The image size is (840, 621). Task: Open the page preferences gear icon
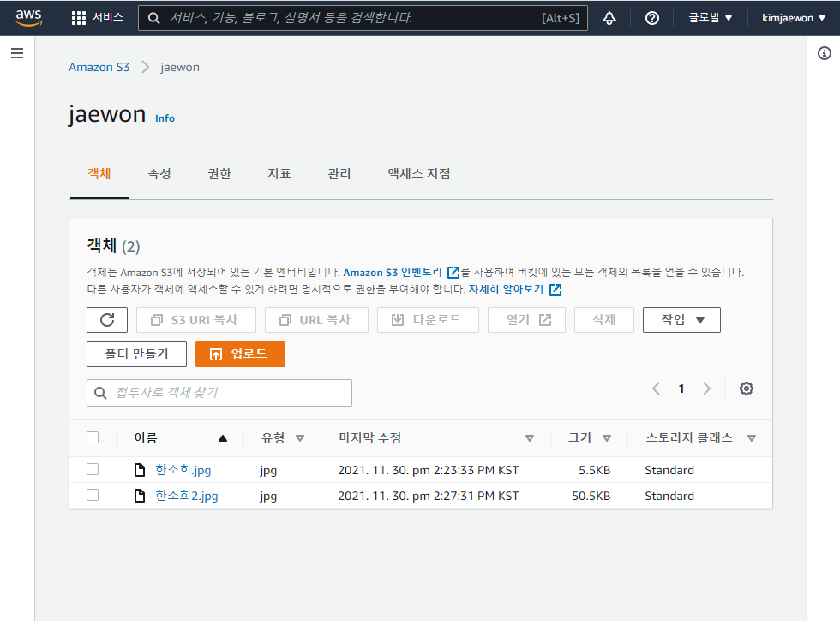coord(746,389)
